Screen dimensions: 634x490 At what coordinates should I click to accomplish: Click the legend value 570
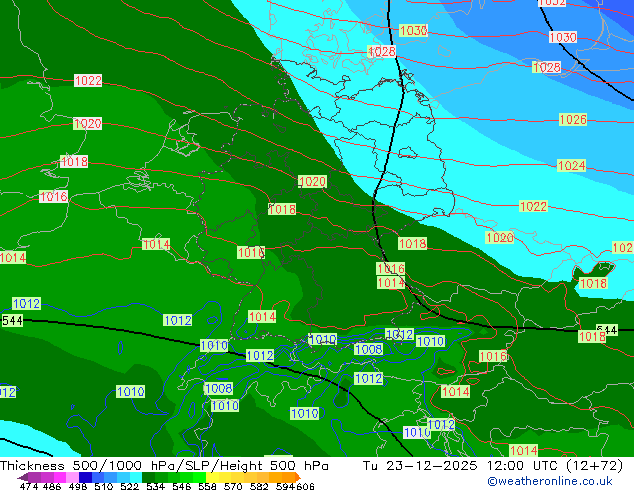pos(233,486)
